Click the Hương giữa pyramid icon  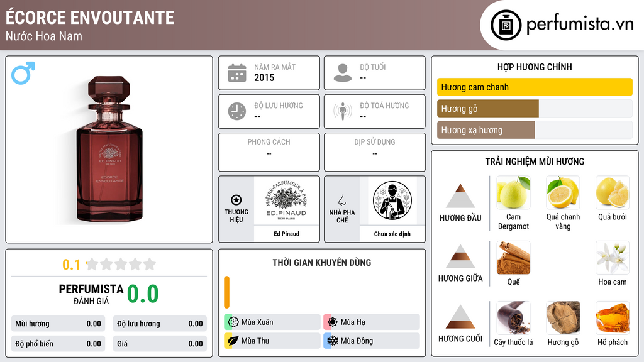(460, 256)
